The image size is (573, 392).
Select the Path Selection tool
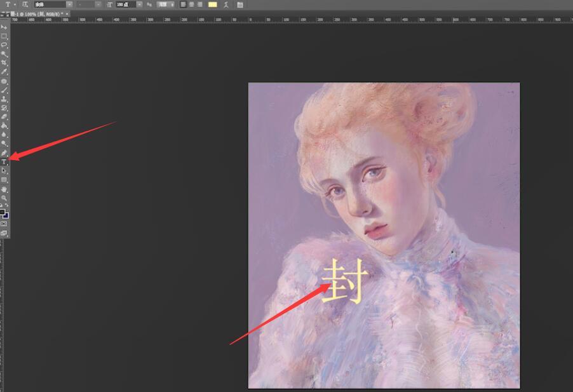tap(4, 171)
